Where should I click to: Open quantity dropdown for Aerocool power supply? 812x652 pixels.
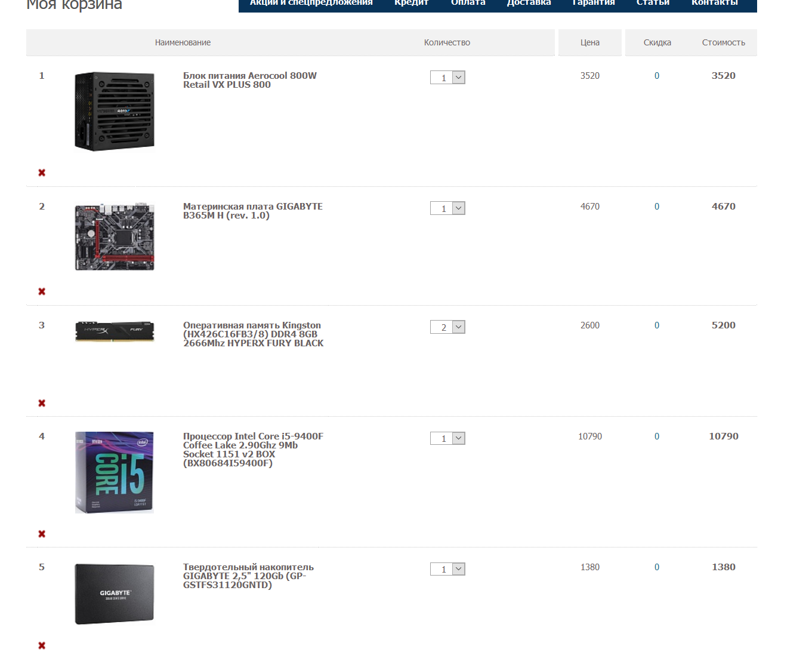[447, 78]
